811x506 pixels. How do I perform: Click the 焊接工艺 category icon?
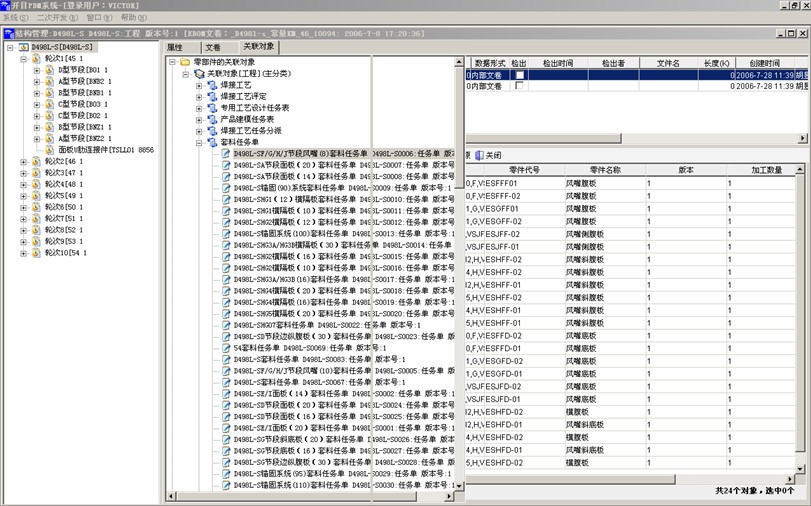[x=212, y=85]
